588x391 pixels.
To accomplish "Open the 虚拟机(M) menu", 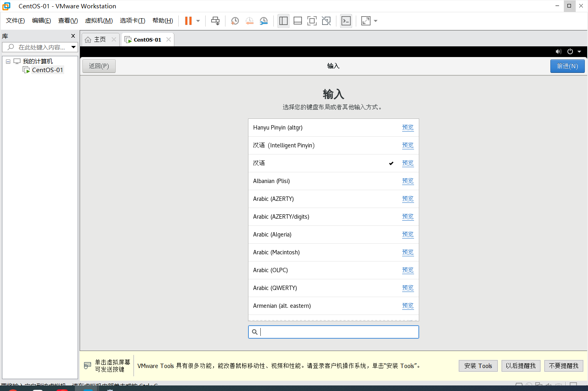I will tap(99, 21).
